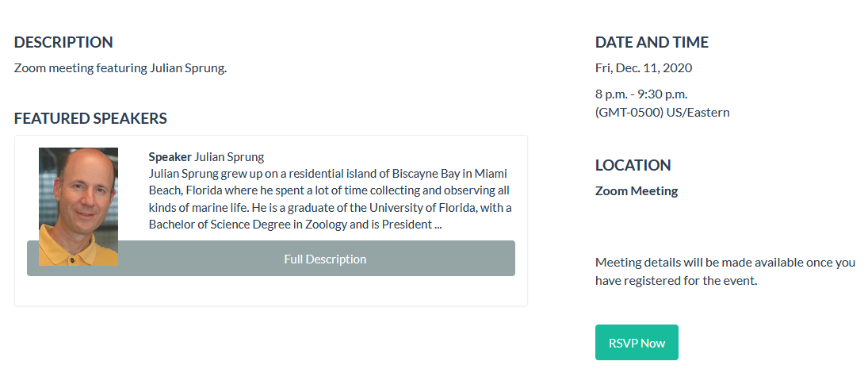The width and height of the screenshot is (868, 388).
Task: Click the bold Speaker label
Action: [x=170, y=156]
